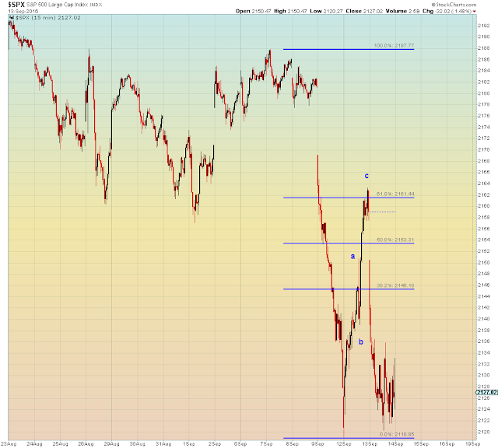The image size is (498, 448).
Task: Click the dotted blue line beside wave c peak
Action: pyautogui.click(x=383, y=212)
